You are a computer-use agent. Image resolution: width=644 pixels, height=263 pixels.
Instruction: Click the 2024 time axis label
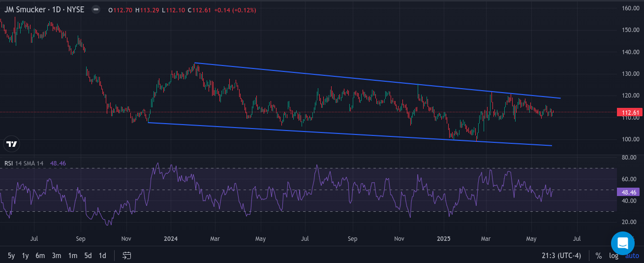pyautogui.click(x=171, y=239)
